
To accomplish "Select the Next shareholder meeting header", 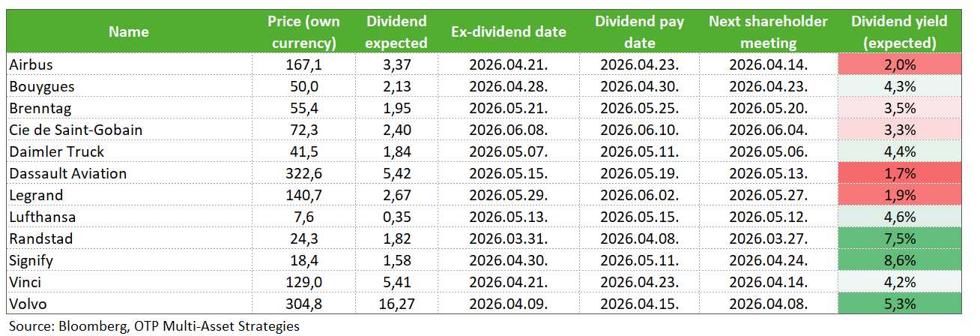I will pyautogui.click(x=768, y=32).
